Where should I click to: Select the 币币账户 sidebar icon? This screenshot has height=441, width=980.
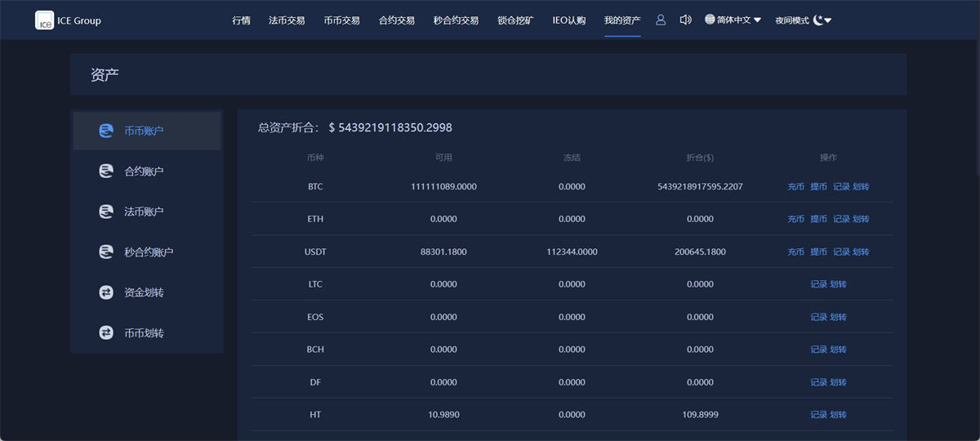pyautogui.click(x=106, y=131)
